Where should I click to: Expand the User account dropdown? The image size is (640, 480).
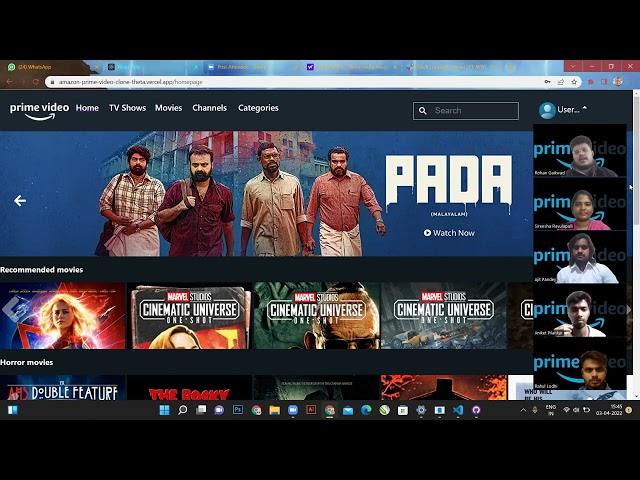584,109
